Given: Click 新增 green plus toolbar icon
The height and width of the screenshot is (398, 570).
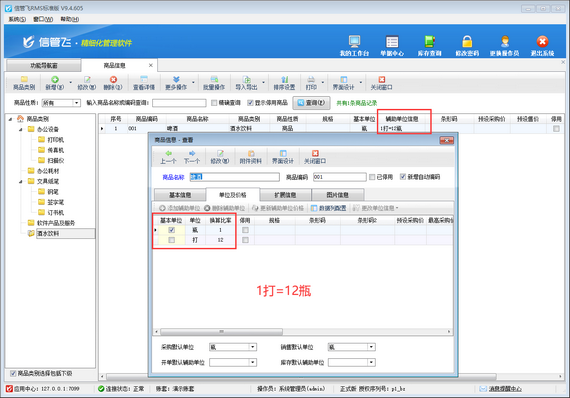Looking at the screenshot, I should (x=55, y=83).
